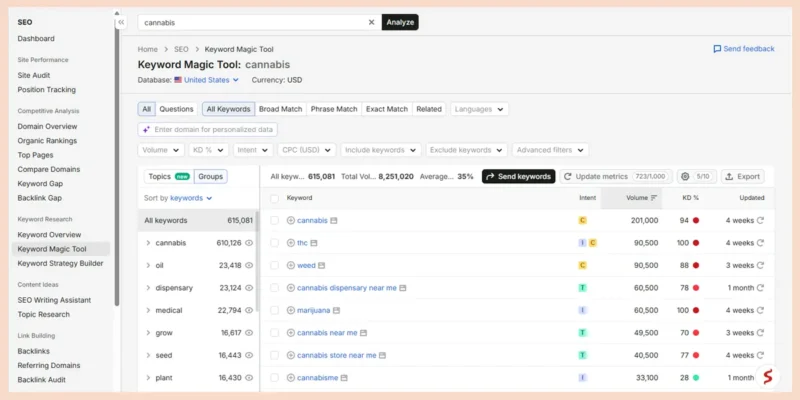800x400 pixels.
Task: Change database country United States
Action: click(x=207, y=80)
